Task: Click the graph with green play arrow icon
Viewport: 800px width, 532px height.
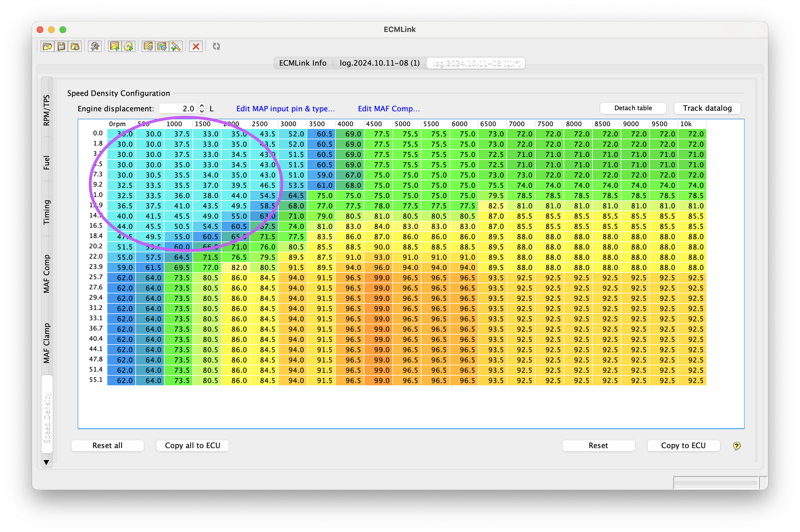Action: (x=115, y=46)
